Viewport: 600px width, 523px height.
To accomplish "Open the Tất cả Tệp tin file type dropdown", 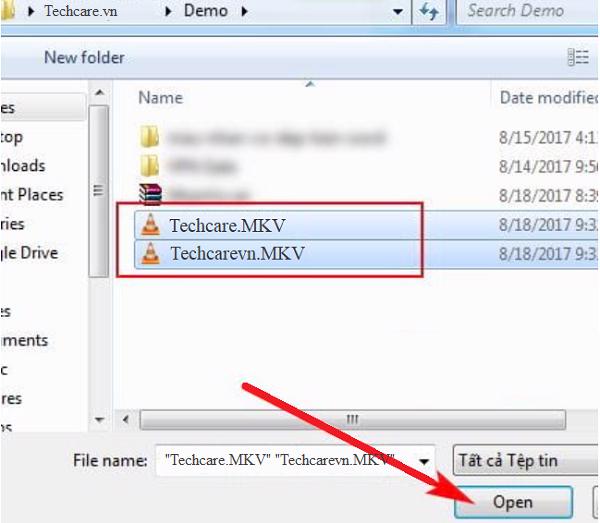I will pos(526,460).
